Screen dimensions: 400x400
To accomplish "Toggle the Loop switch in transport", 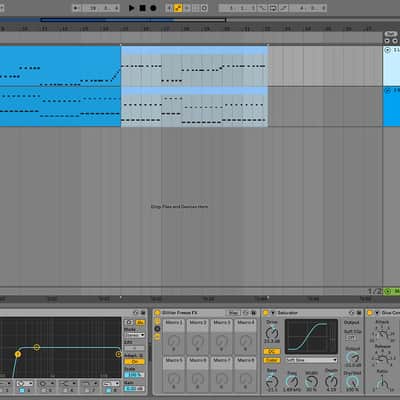I will tap(273, 8).
